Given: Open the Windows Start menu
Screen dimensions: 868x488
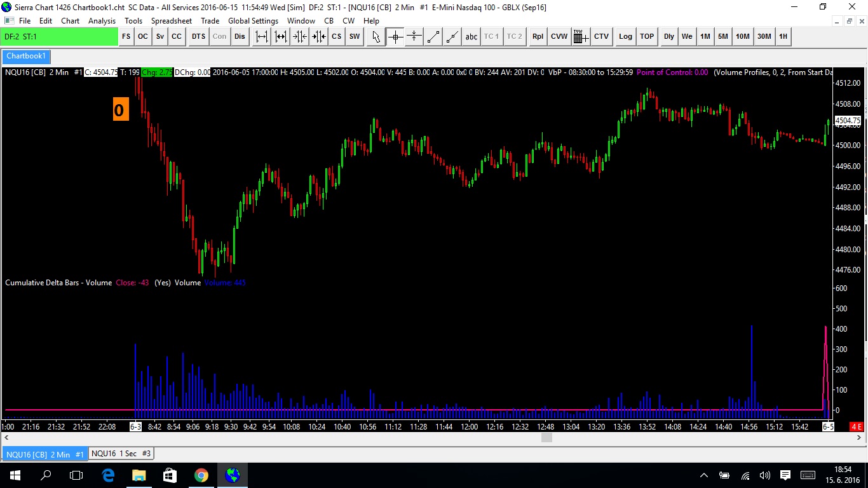Looking at the screenshot, I should pyautogui.click(x=15, y=475).
